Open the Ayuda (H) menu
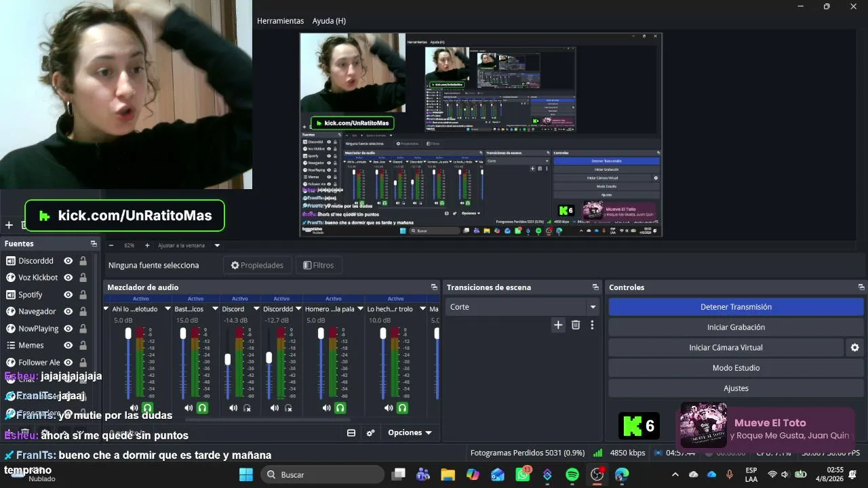 [x=329, y=21]
